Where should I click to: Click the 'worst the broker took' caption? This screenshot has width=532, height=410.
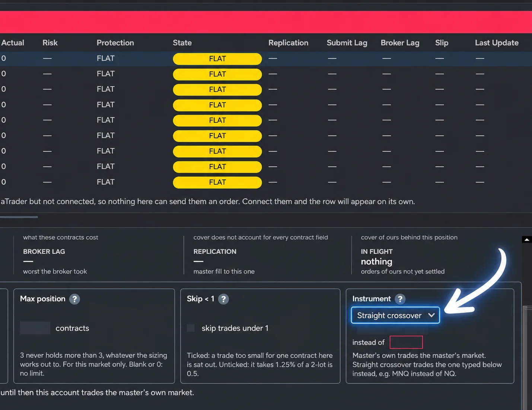pyautogui.click(x=55, y=271)
